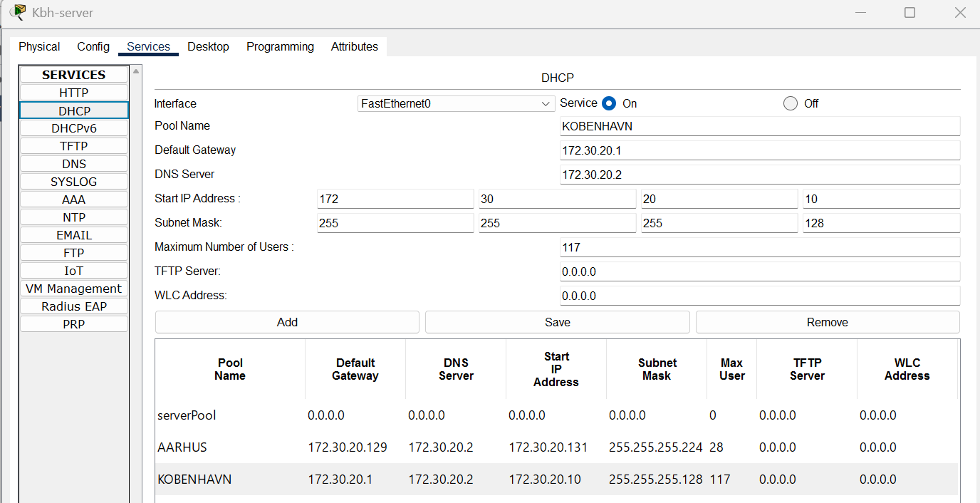Switch to the Config tab

[x=93, y=46]
